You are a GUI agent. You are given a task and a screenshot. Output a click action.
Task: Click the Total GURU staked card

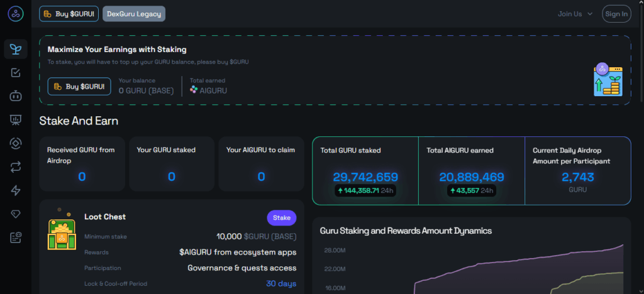(x=365, y=170)
